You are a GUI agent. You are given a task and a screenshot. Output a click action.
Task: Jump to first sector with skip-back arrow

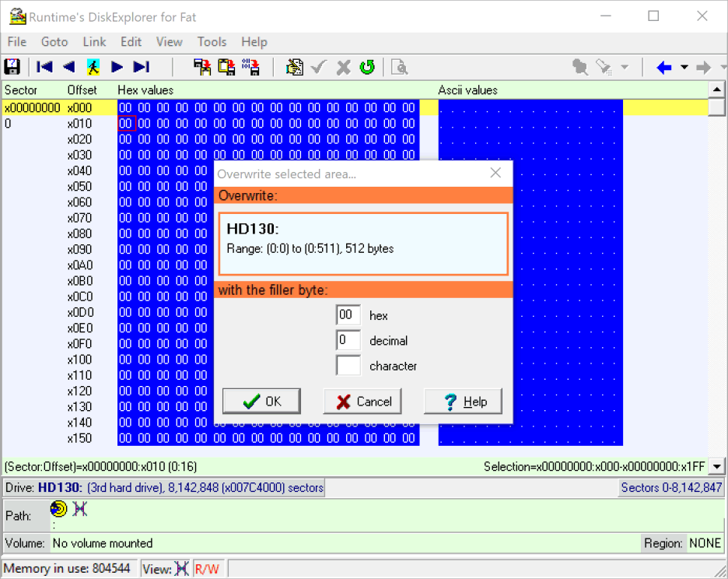coord(44,67)
